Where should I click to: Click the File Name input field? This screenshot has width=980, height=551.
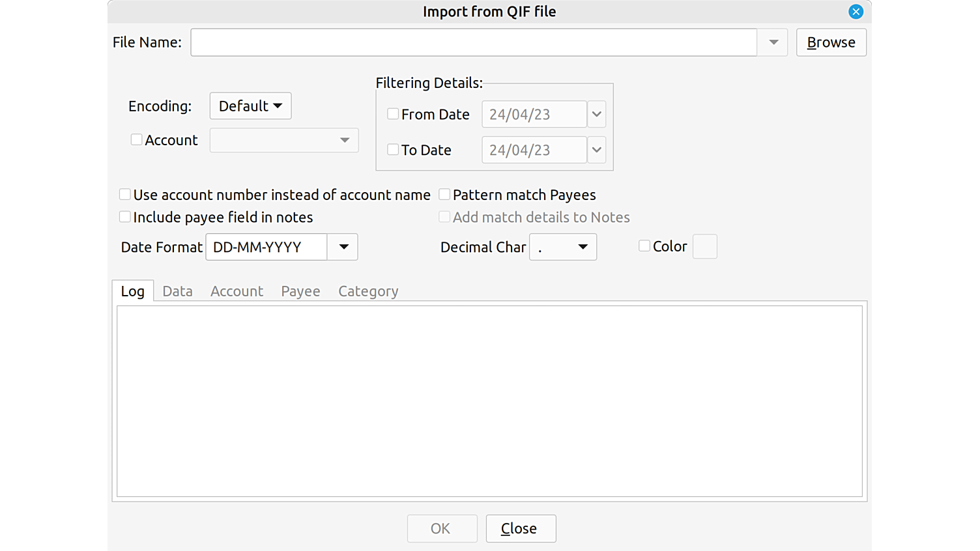pyautogui.click(x=474, y=42)
